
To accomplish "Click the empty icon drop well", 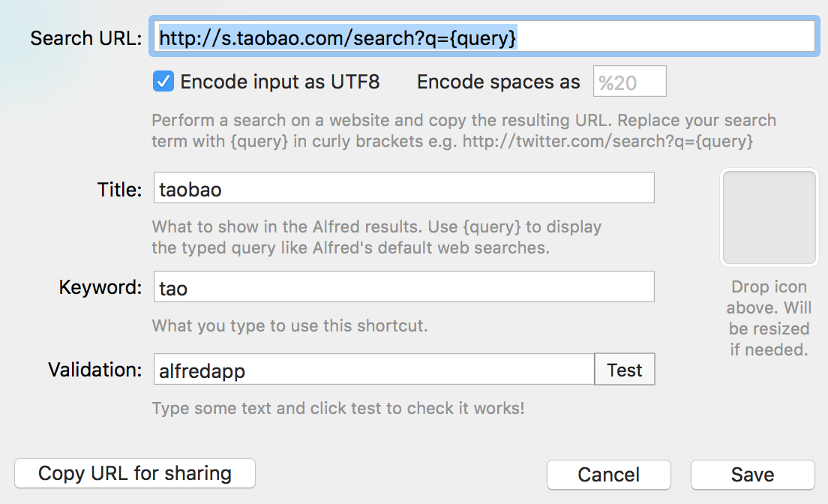I will click(x=769, y=217).
